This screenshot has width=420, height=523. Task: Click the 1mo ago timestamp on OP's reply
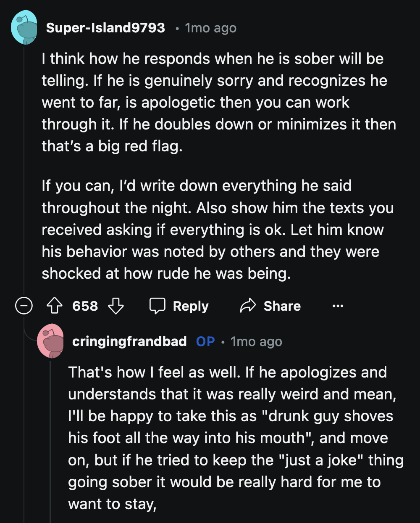[x=256, y=341]
